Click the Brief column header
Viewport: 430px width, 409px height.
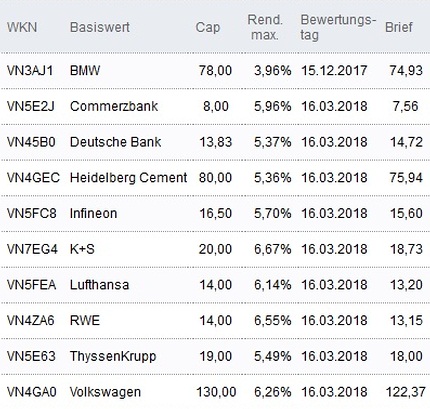pos(399,27)
